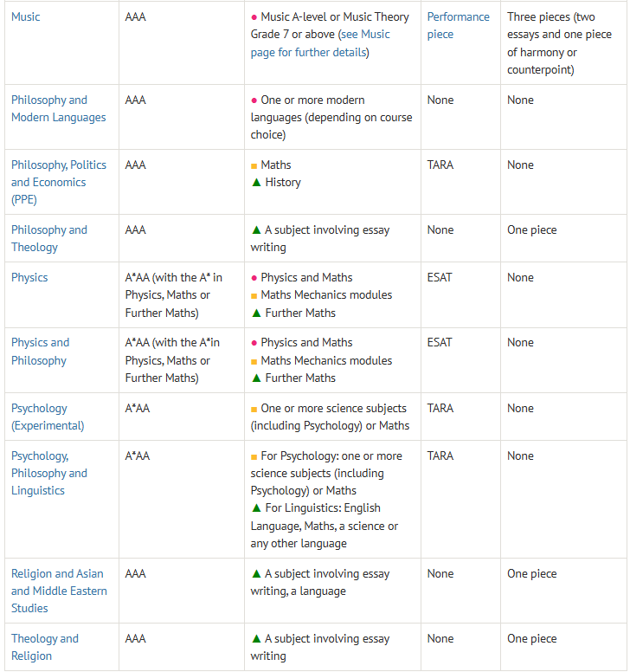This screenshot has height=672, width=630.
Task: Click the green triangle in the Theology and Religion row
Action: [255, 638]
